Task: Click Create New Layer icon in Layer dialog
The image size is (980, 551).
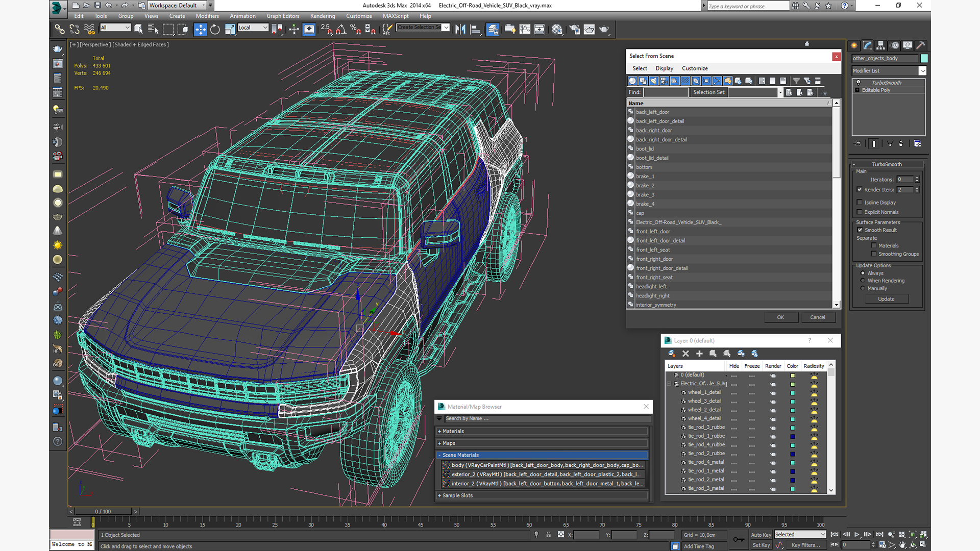Action: (672, 354)
